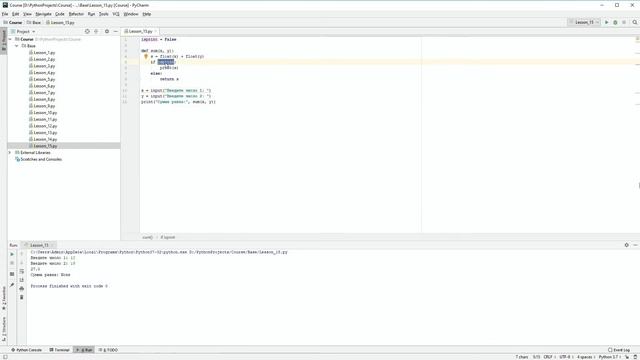Click the up arrow in Run panel toolbar
640x360 pixels.
(x=22, y=254)
